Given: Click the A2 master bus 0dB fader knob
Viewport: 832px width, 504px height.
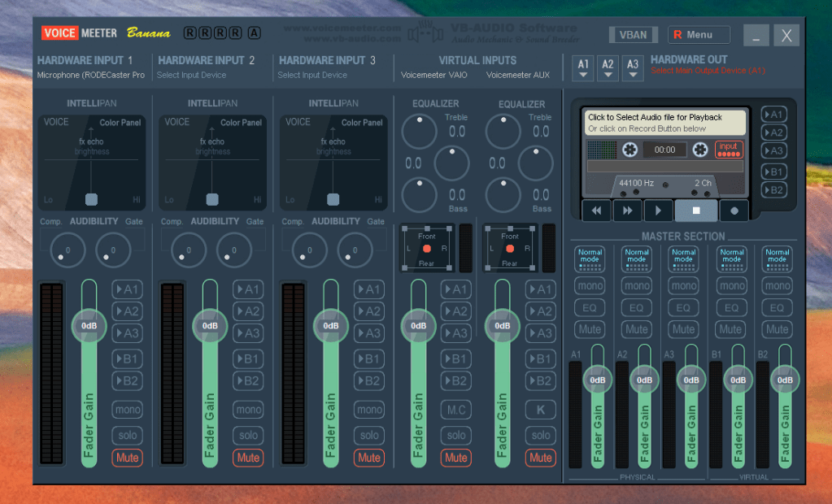Looking at the screenshot, I should tap(644, 380).
